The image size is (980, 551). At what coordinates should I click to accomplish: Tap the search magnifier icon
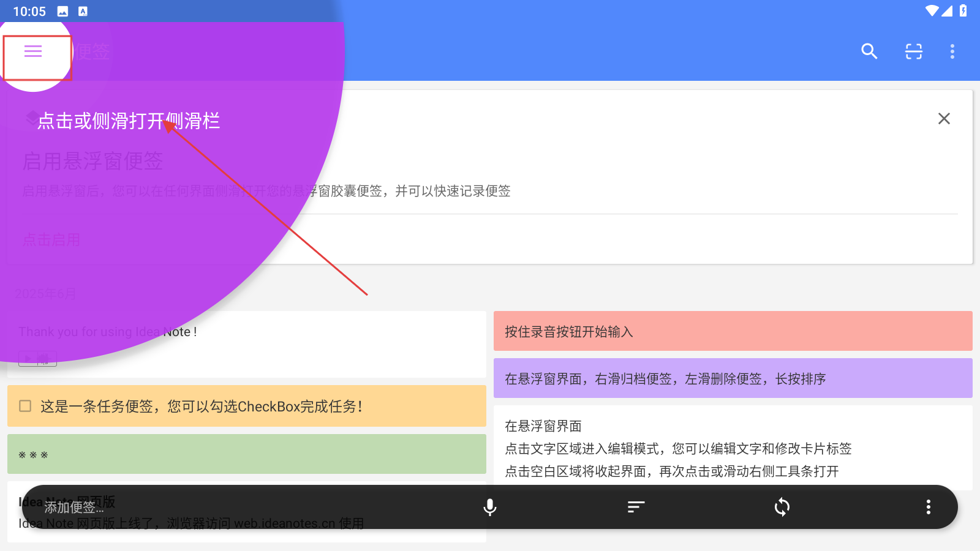click(869, 51)
